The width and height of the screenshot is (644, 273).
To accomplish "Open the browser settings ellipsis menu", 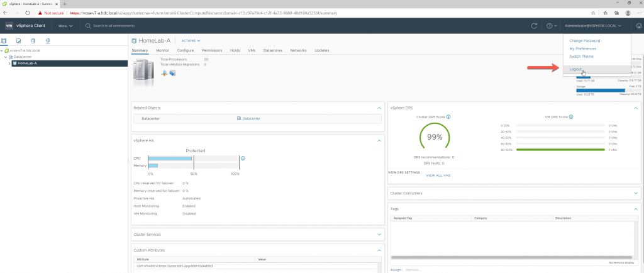I will [x=639, y=13].
